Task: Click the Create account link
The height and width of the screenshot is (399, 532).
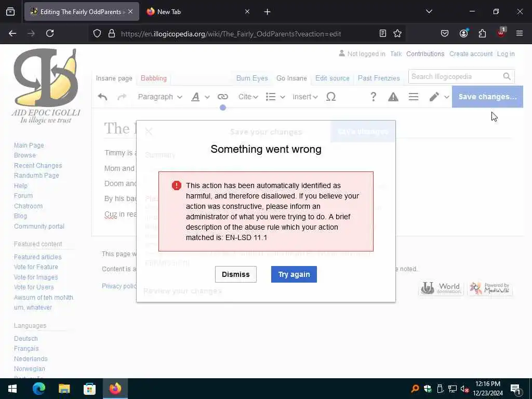Action: pos(471,54)
